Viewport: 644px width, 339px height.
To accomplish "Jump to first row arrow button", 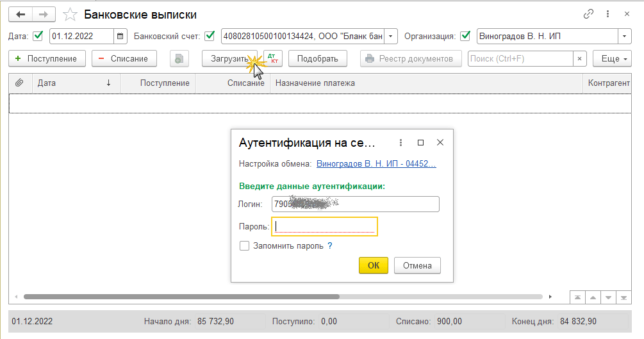I will (577, 297).
